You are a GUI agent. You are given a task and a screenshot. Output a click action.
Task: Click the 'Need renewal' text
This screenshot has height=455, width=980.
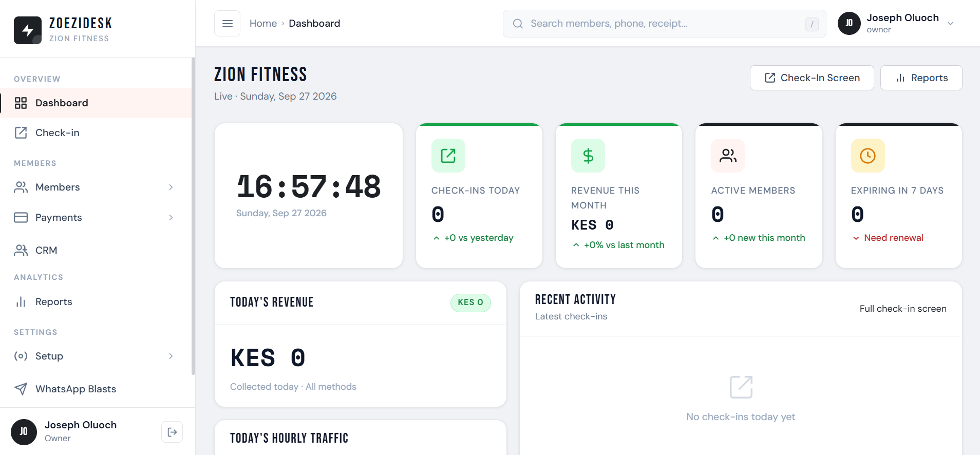click(x=894, y=238)
